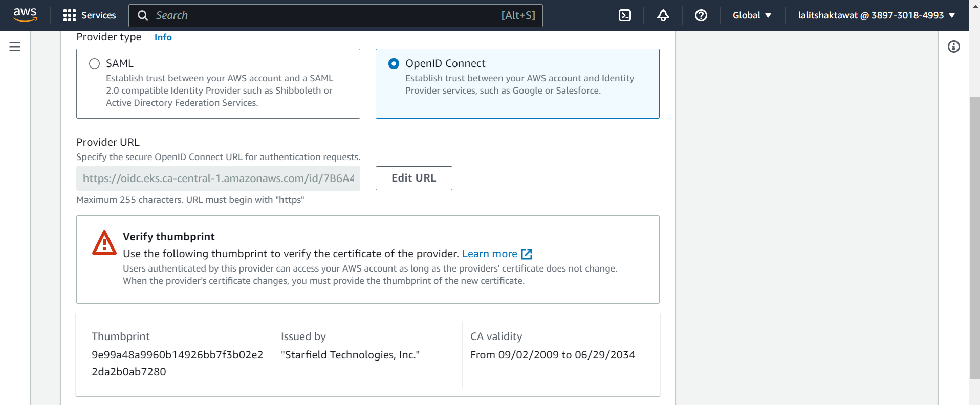Click the thumbprint value 9e99a48a9960b14926bb7f3b02e2

[177, 363]
